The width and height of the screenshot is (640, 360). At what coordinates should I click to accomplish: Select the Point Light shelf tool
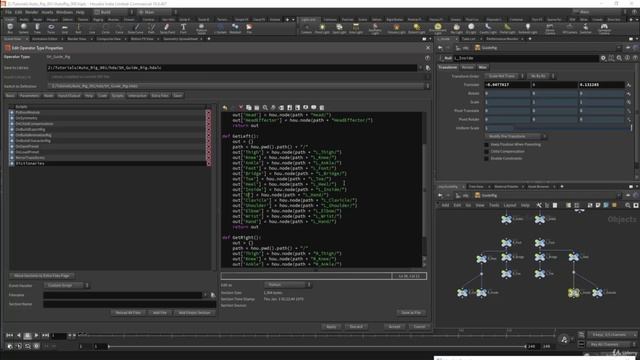322,28
